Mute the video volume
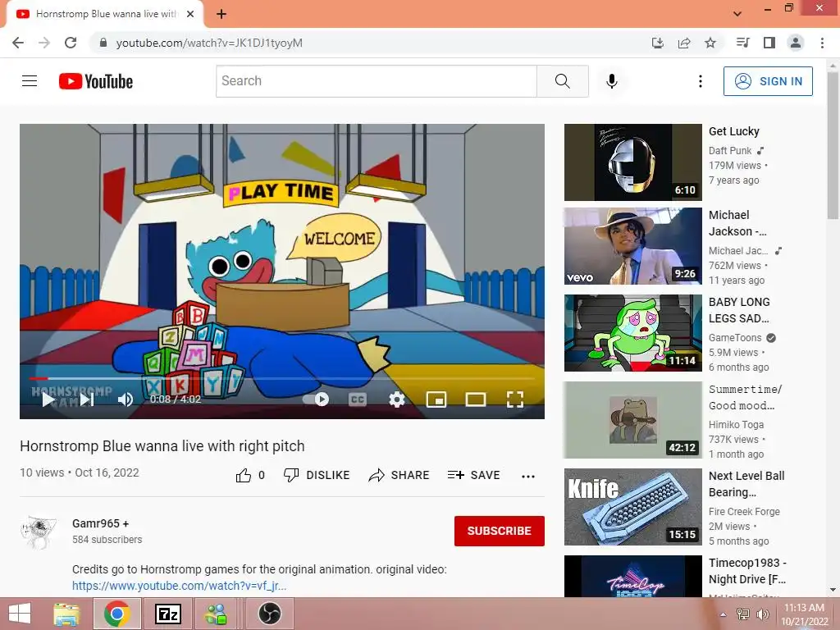The image size is (840, 630). [x=126, y=399]
